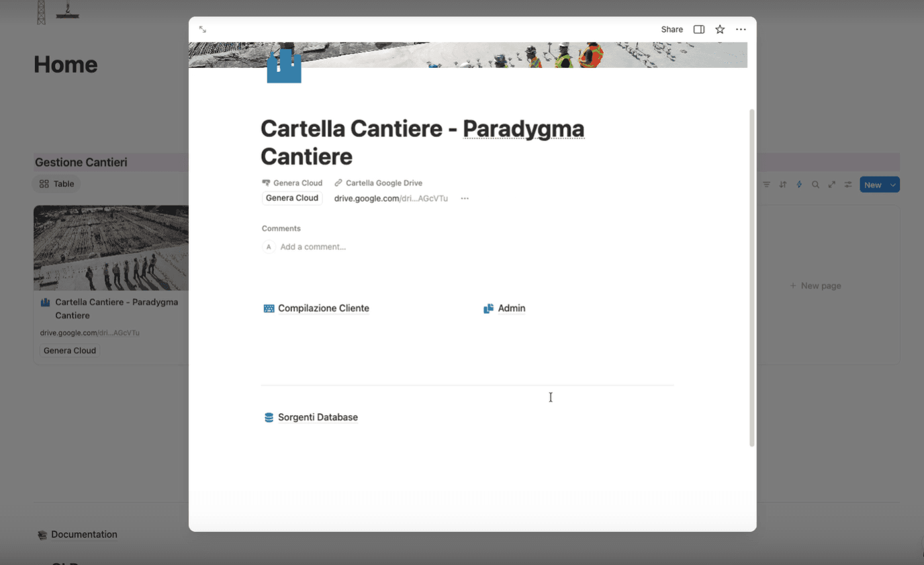The width and height of the screenshot is (924, 565).
Task: Expand the peek page to full page
Action: 202,29
